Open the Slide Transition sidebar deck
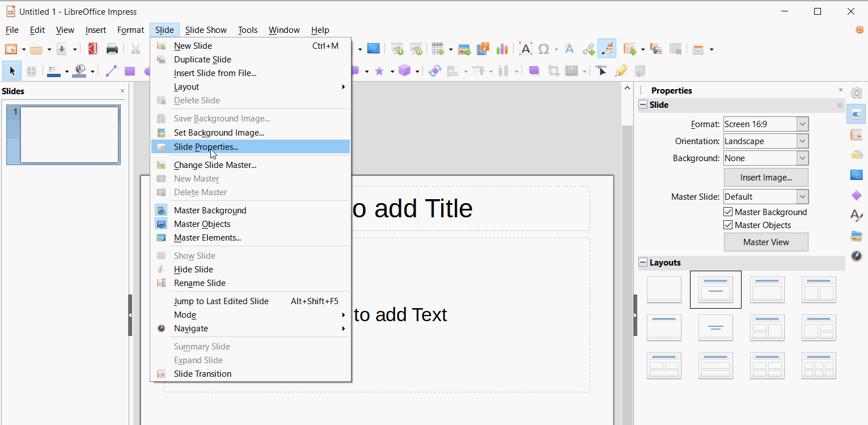Screen dimensions: 868x425 click(x=856, y=135)
